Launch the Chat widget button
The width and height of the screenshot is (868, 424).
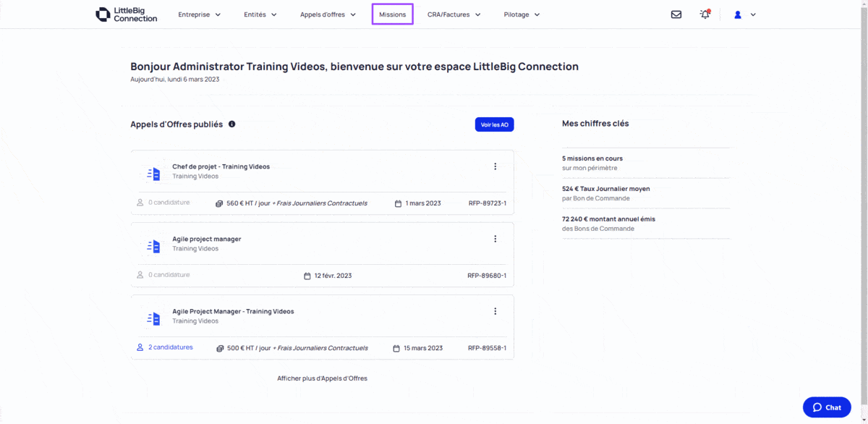tap(827, 407)
